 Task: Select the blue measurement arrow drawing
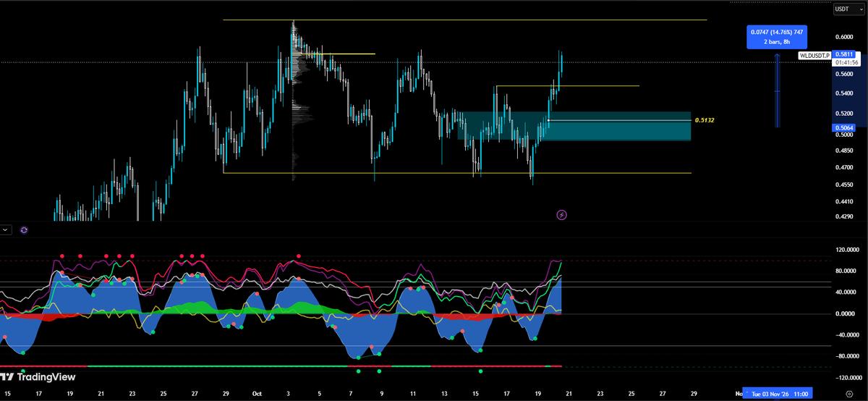[778, 90]
